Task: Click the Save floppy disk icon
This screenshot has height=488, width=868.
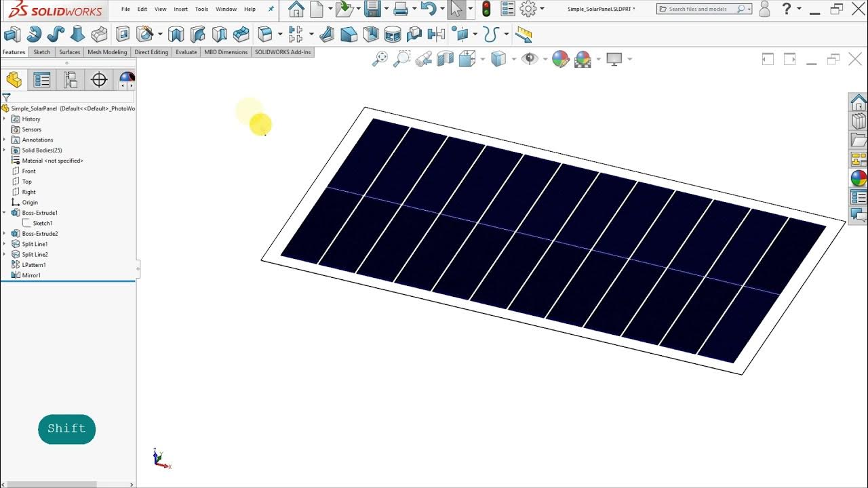Action: point(372,9)
